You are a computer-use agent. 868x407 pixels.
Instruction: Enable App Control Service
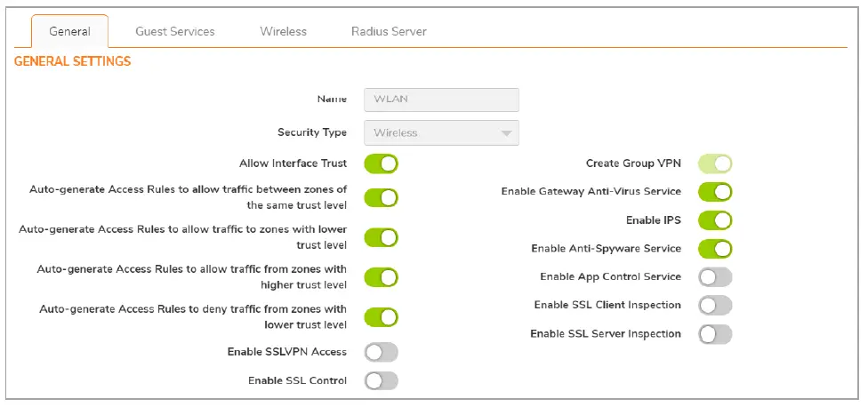point(715,277)
